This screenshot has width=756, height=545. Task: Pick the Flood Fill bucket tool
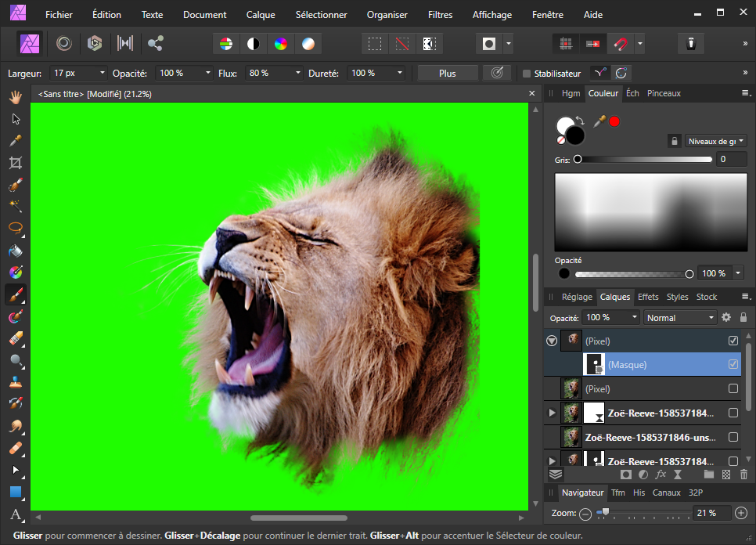15,251
